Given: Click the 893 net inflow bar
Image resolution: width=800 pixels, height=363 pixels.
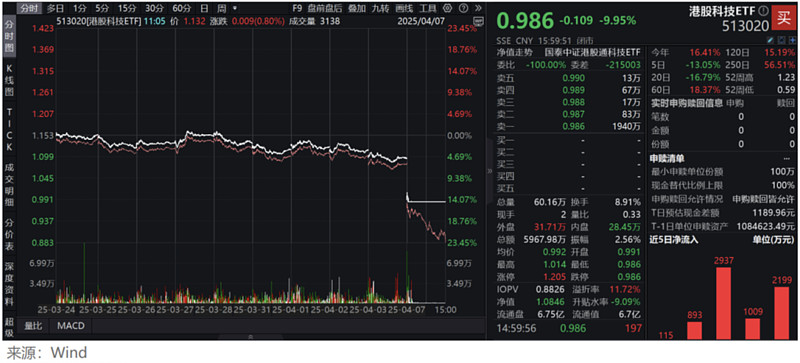Looking at the screenshot, I should [x=694, y=331].
